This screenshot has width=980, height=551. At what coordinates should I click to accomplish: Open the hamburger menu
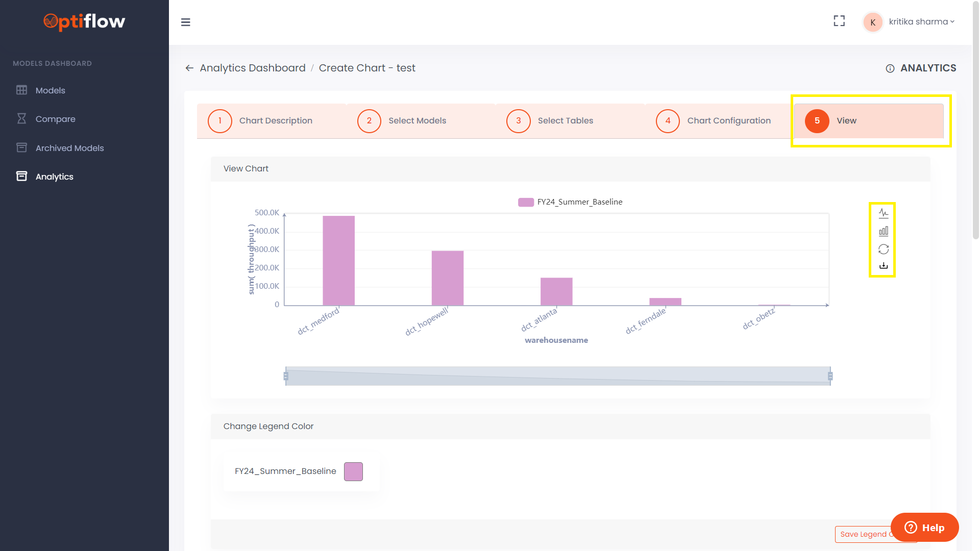185,22
